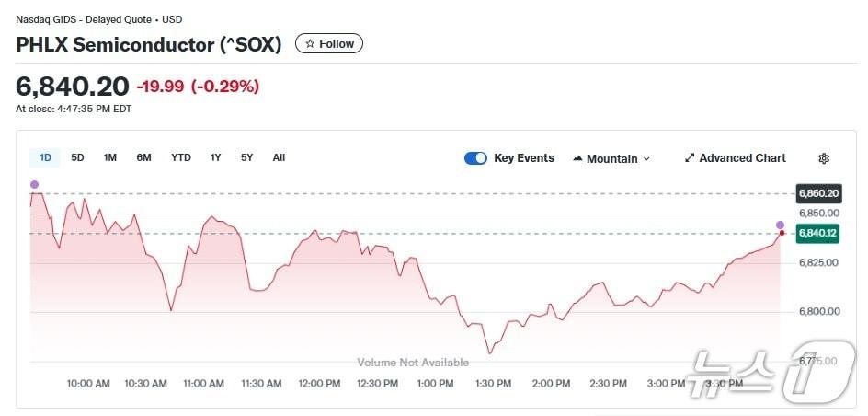Switch to the 5D time range

[x=77, y=157]
